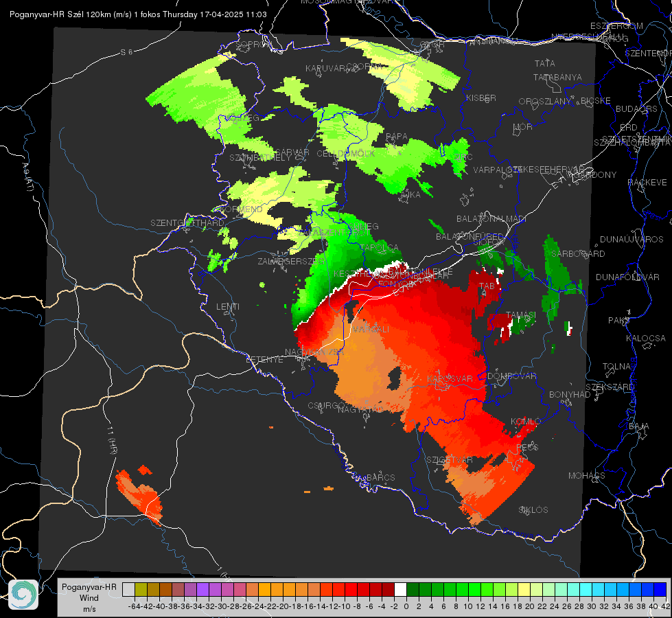This screenshot has width=672, height=618.
Task: Select the dark red legend swatch between -4 and -2
Action: click(x=388, y=589)
